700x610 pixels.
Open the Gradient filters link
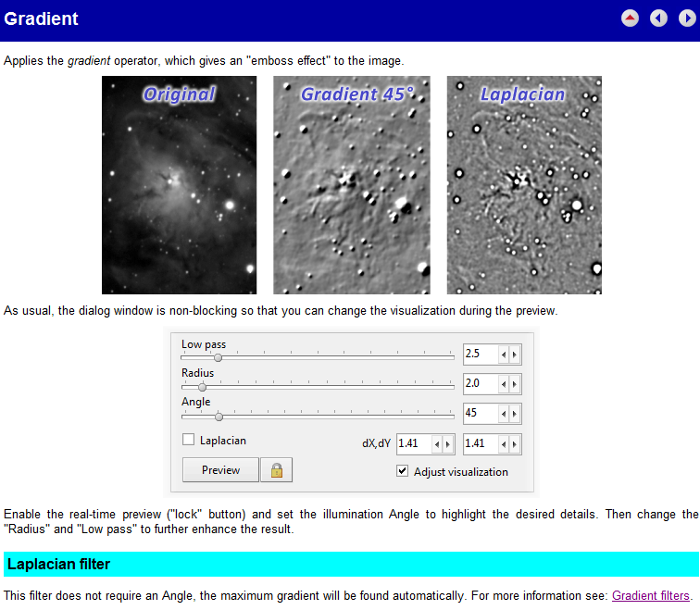tap(650, 595)
